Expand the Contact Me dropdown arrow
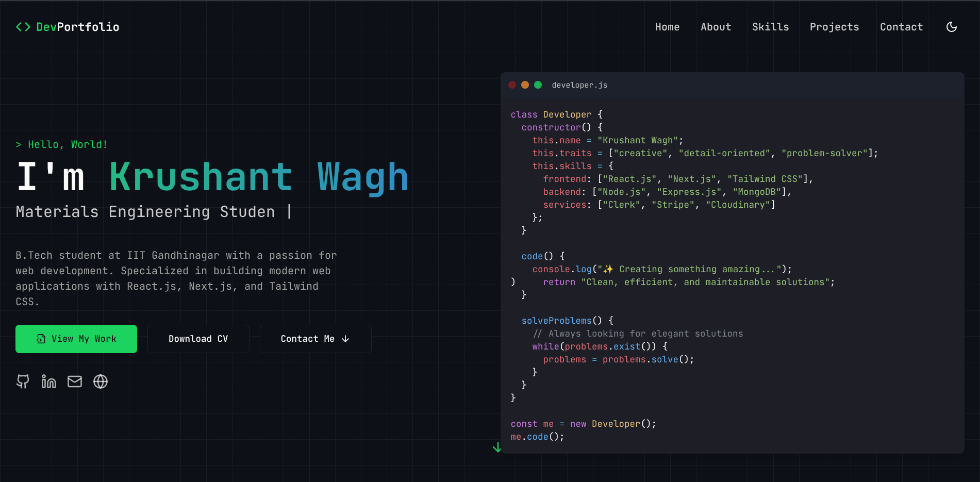Screen dimensions: 980x482 (345, 339)
